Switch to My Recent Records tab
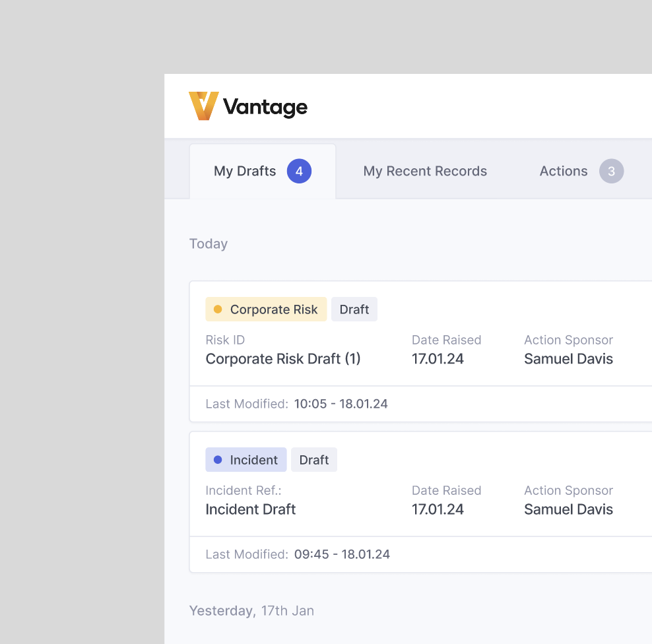 point(425,172)
